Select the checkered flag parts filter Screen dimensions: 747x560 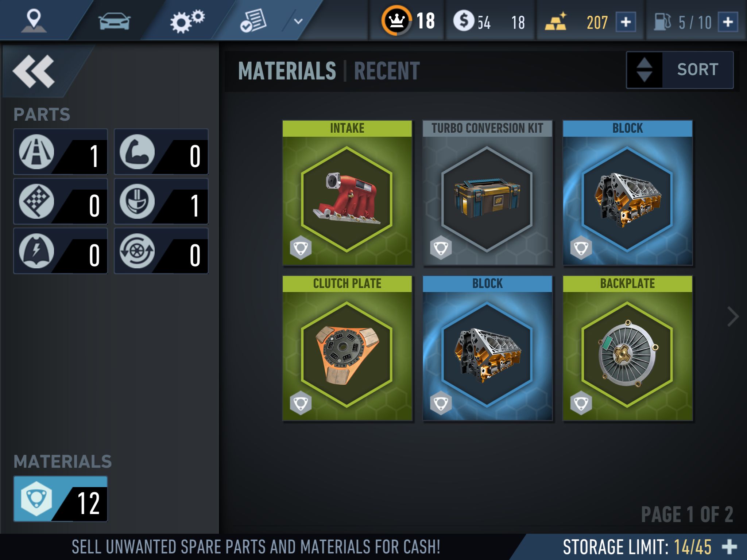pyautogui.click(x=61, y=201)
